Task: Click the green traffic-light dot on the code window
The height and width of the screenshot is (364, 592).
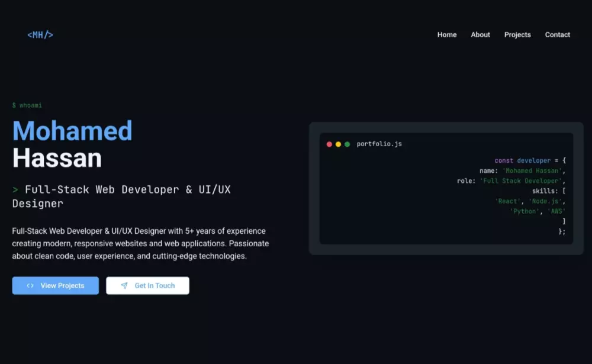Action: [346, 143]
